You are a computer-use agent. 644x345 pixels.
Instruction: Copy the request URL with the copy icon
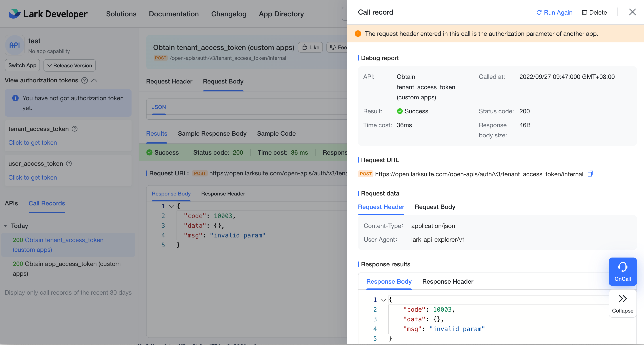[x=590, y=174]
